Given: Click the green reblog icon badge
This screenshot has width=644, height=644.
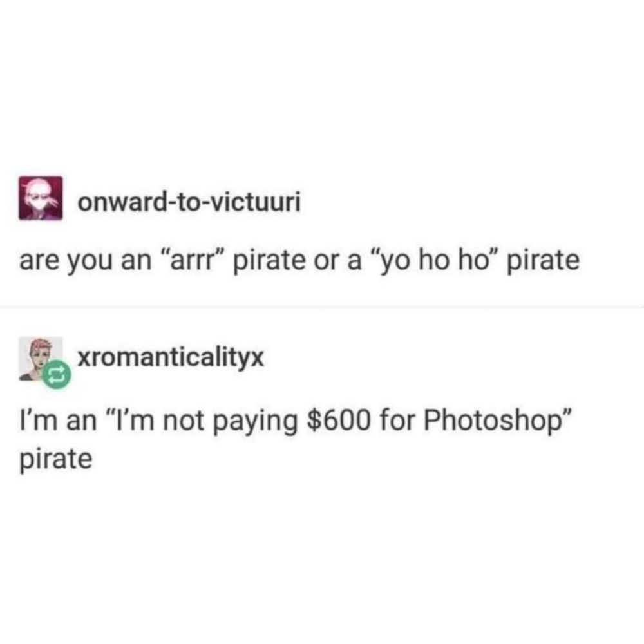Looking at the screenshot, I should (57, 374).
